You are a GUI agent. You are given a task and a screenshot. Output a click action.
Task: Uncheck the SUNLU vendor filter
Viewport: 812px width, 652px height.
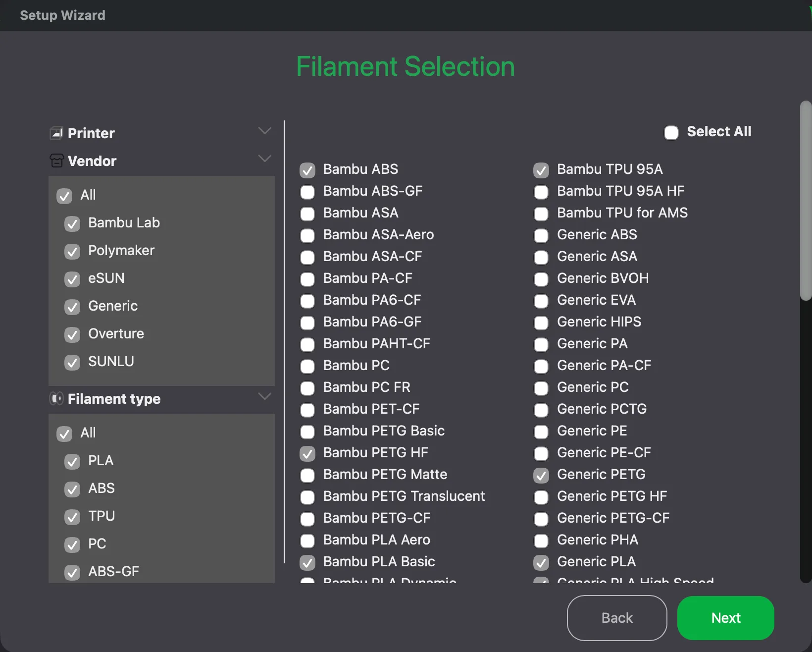click(72, 362)
